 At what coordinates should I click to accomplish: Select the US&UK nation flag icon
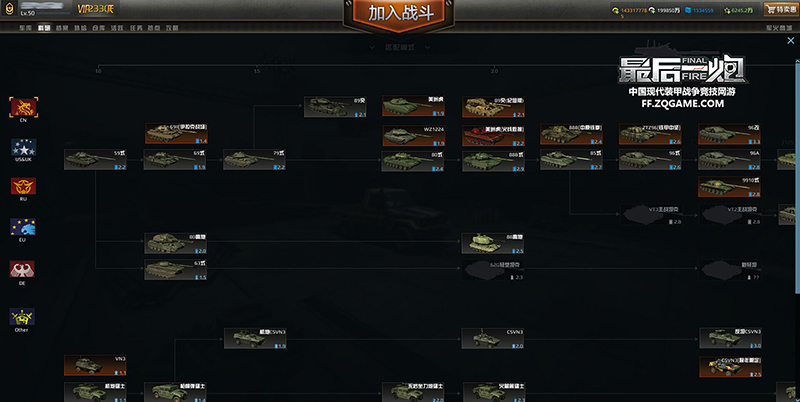point(23,147)
